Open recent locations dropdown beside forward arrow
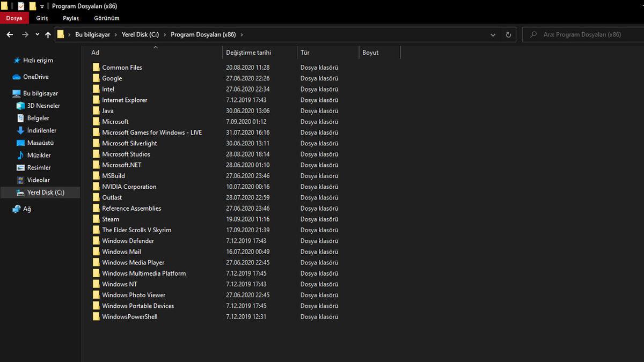644x362 pixels. (36, 34)
